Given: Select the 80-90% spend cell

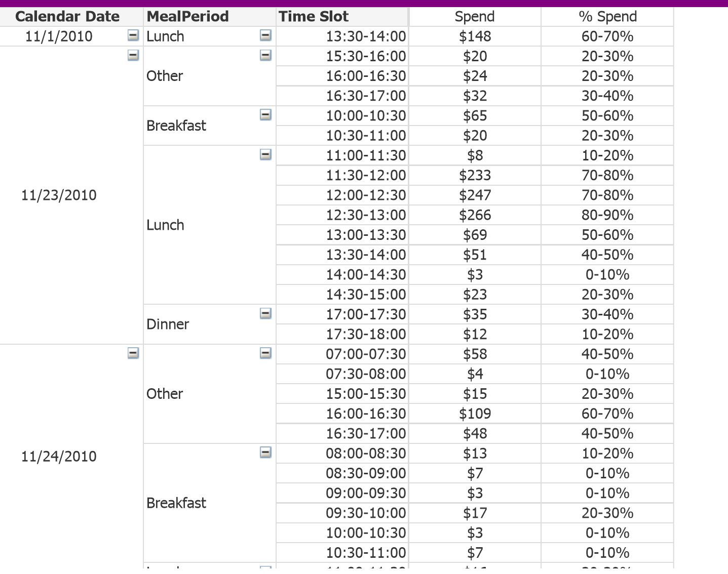Looking at the screenshot, I should click(x=607, y=215).
